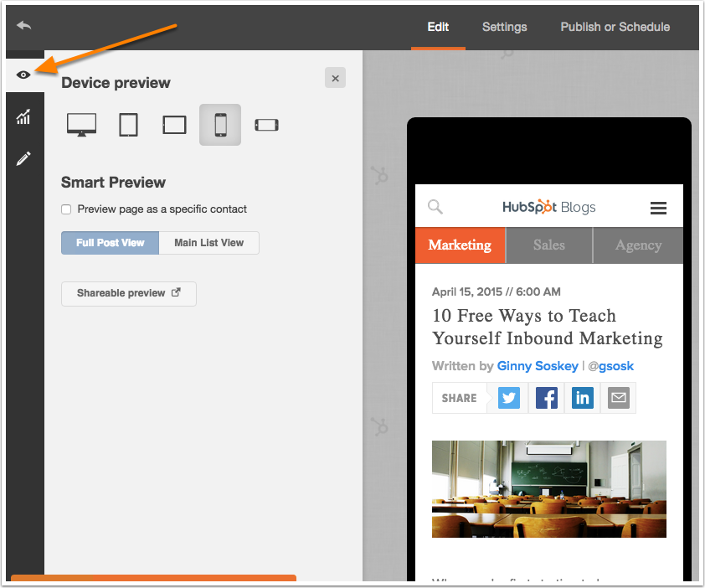Open the 10 Free Ways article title

coord(548,327)
